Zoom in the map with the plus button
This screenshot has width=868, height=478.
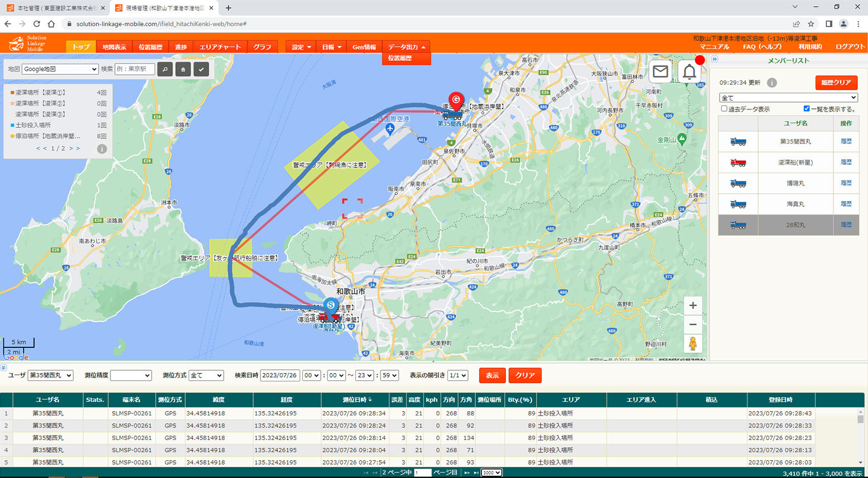click(693, 305)
